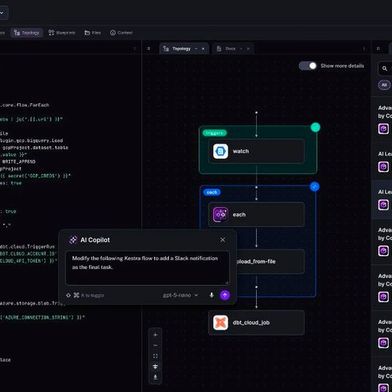Click the AI Copilot sparkle logo
This screenshot has width=392, height=392.
73,240
